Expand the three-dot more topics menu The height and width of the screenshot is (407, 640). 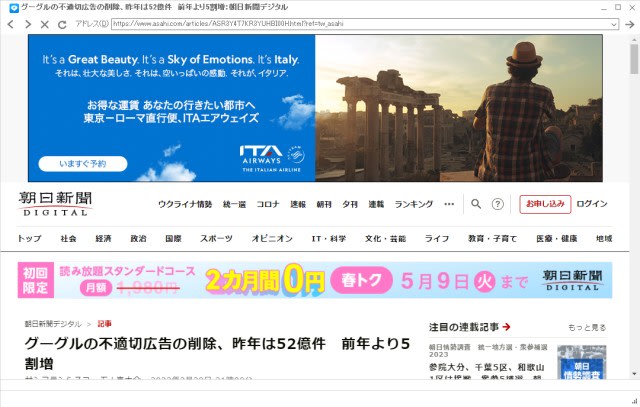(449, 204)
